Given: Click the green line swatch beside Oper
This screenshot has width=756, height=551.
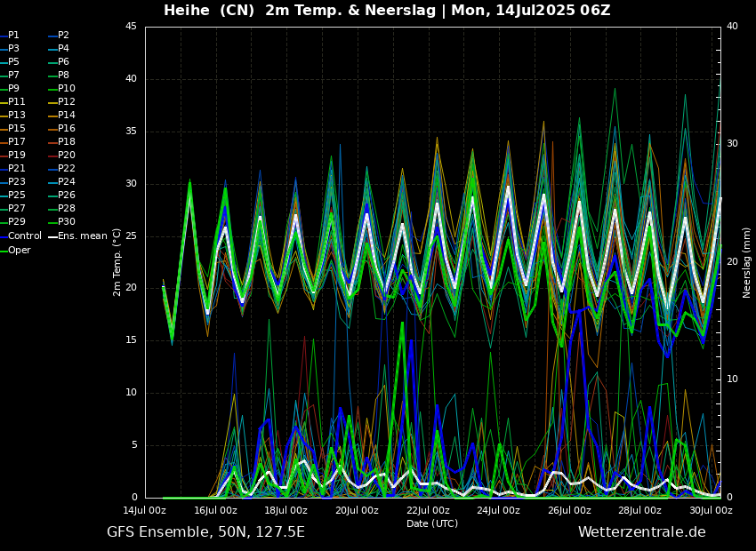Looking at the screenshot, I should (x=3, y=250).
